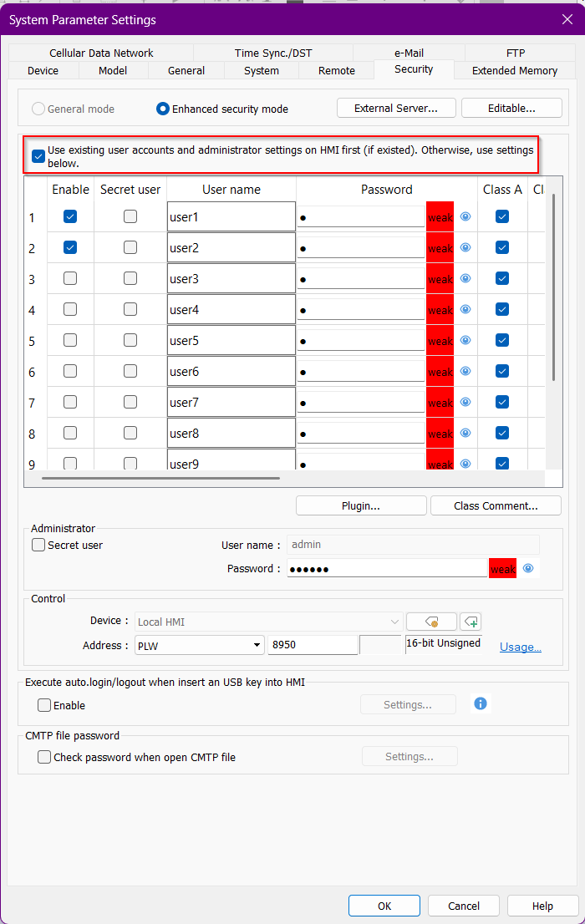Open the Cellular Data Network tab
The image size is (585, 924).
click(x=101, y=53)
